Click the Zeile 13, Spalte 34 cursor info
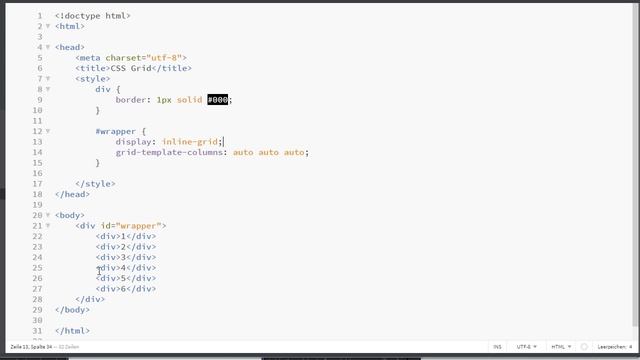This screenshot has height=360, width=640. [x=31, y=347]
